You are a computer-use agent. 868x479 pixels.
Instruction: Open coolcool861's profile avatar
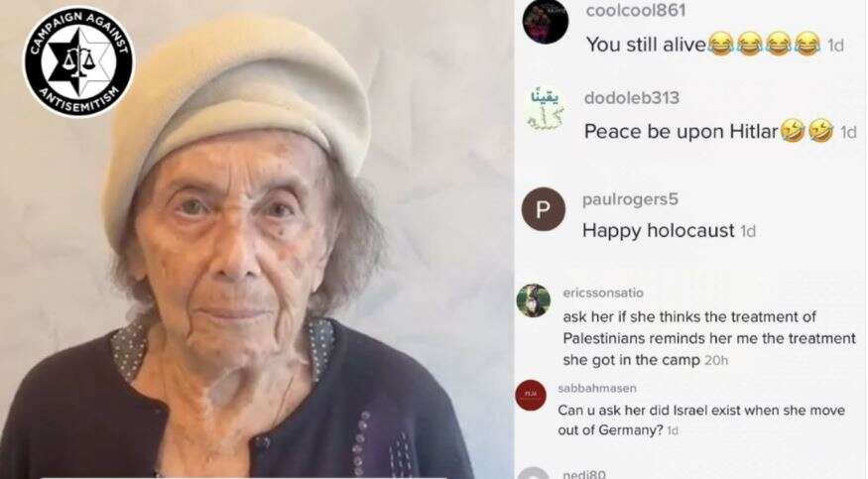click(546, 22)
